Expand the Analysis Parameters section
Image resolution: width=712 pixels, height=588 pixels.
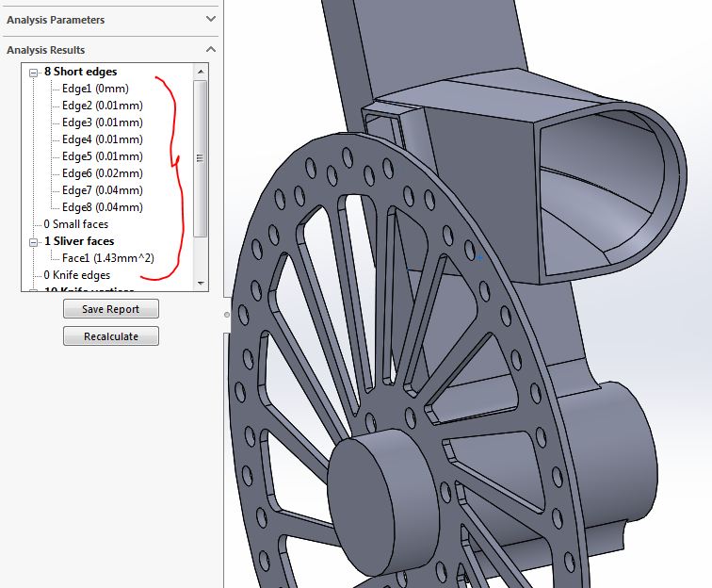[211, 19]
